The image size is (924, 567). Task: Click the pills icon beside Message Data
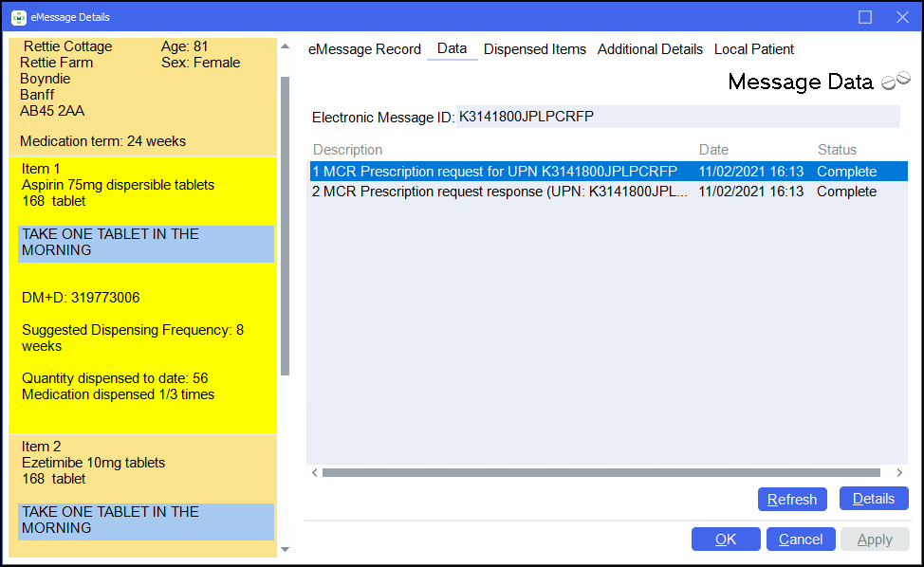point(896,82)
